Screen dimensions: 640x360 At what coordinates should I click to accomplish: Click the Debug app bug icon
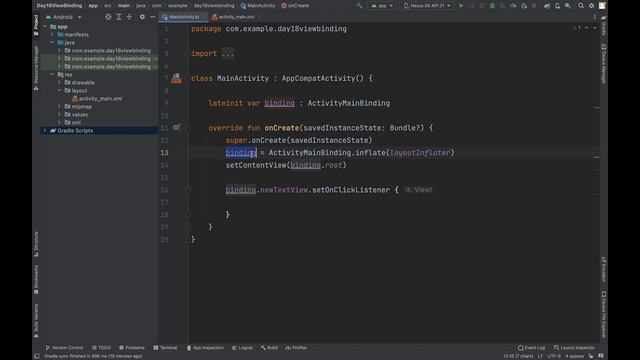(492, 6)
